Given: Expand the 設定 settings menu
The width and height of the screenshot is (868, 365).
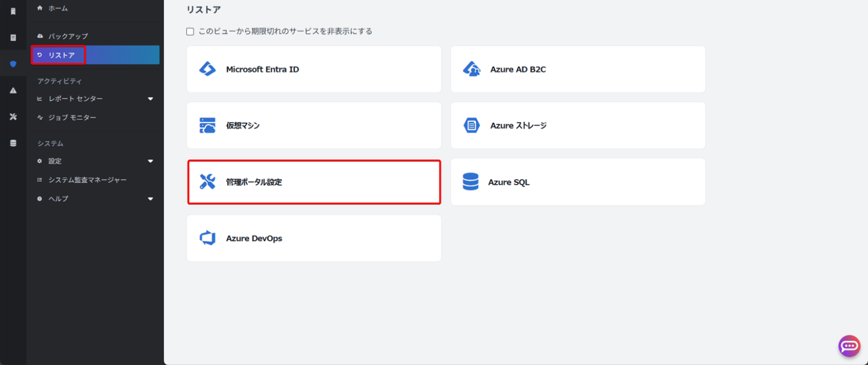Looking at the screenshot, I should coord(150,161).
